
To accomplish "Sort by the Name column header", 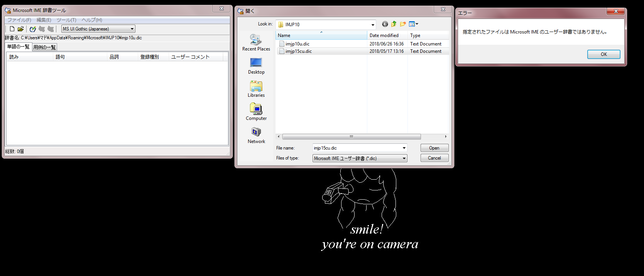I will click(x=321, y=35).
